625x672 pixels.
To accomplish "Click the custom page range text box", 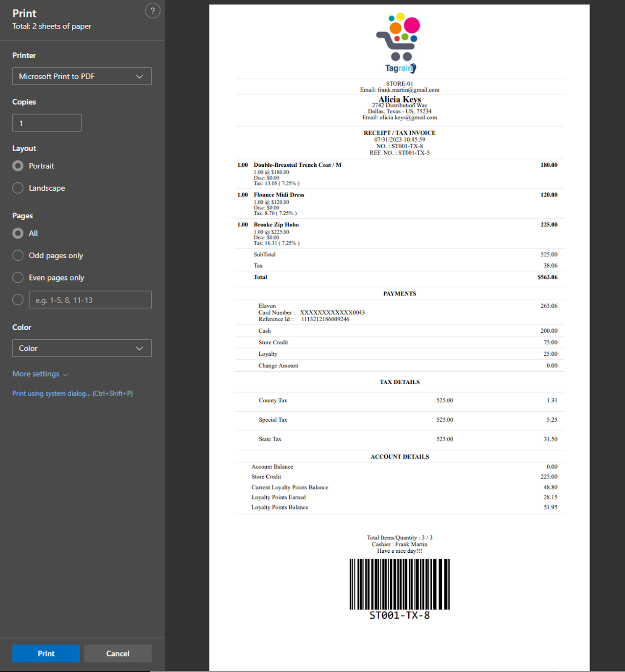I will pos(90,300).
